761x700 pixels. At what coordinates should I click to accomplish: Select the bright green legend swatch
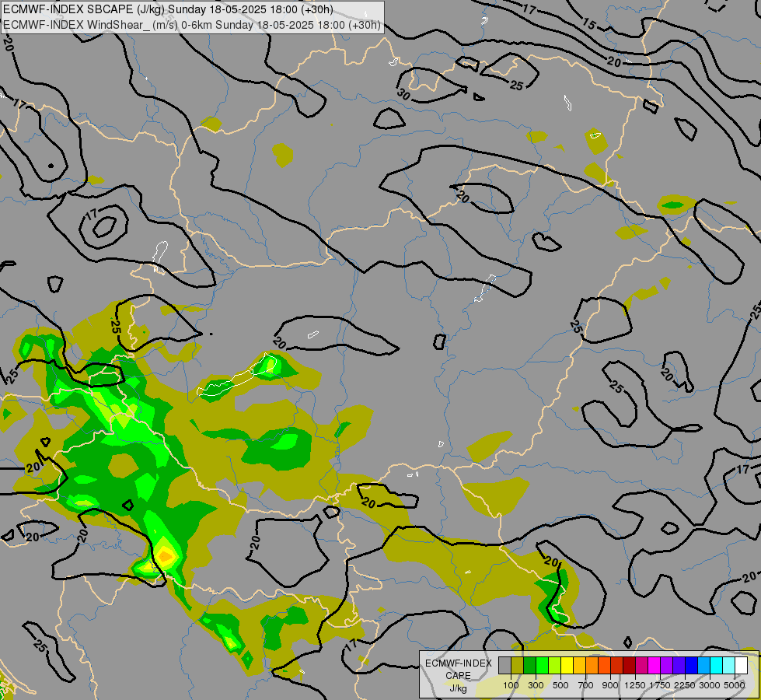542,665
